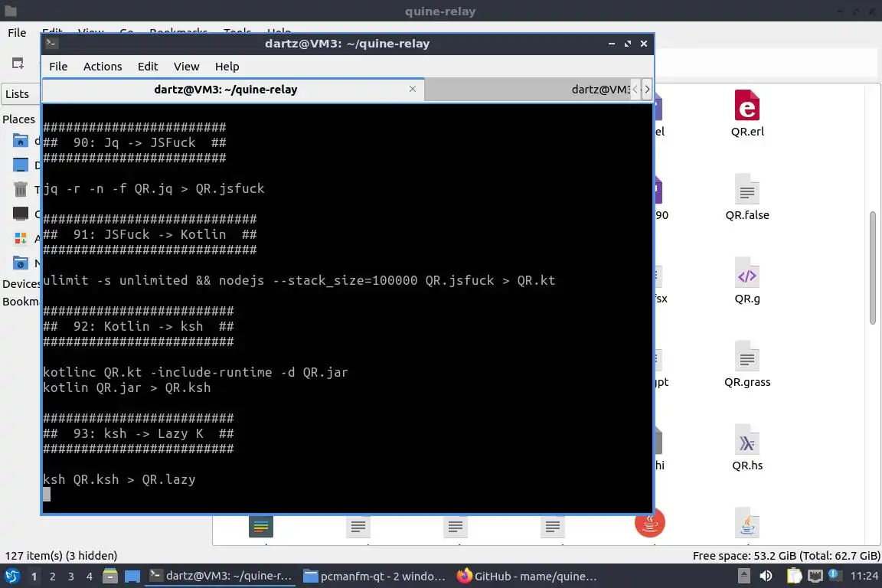Open the clipboard manager tray icon
The height and width of the screenshot is (588, 882).
794,576
